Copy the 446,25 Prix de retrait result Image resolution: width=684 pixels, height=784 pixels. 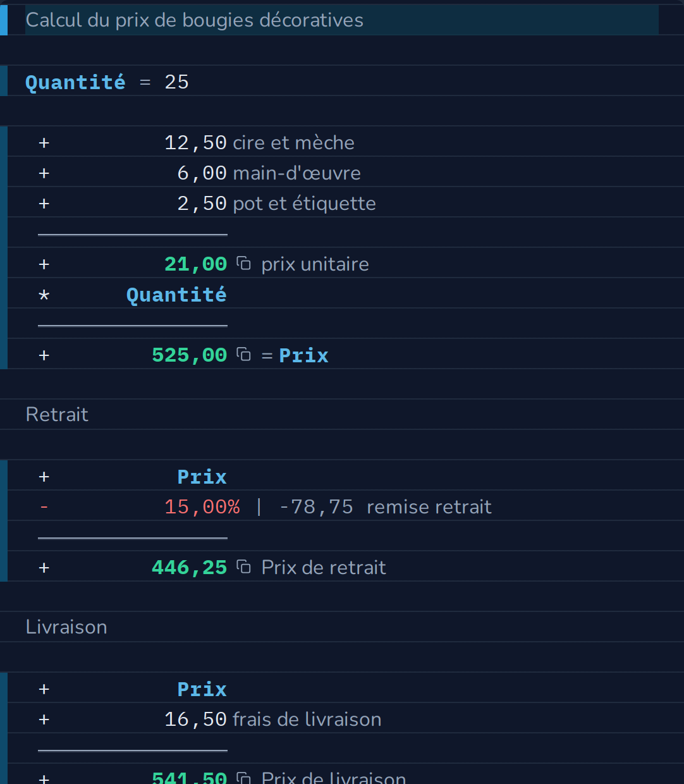[243, 567]
